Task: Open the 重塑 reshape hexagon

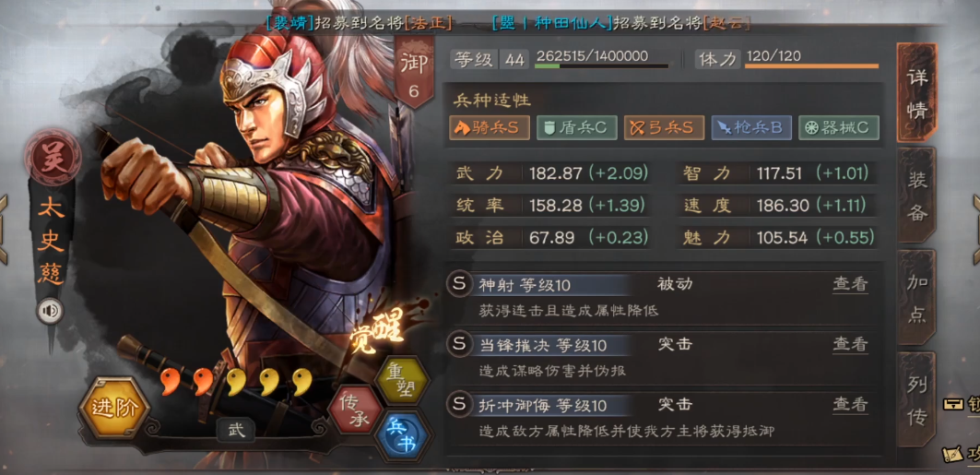Action: (x=401, y=380)
